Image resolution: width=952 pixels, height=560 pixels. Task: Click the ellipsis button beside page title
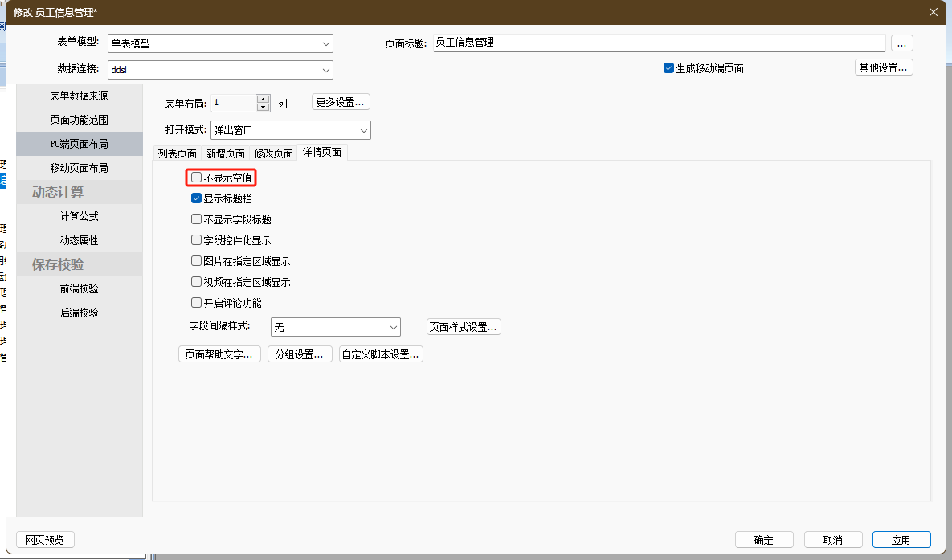tap(901, 43)
